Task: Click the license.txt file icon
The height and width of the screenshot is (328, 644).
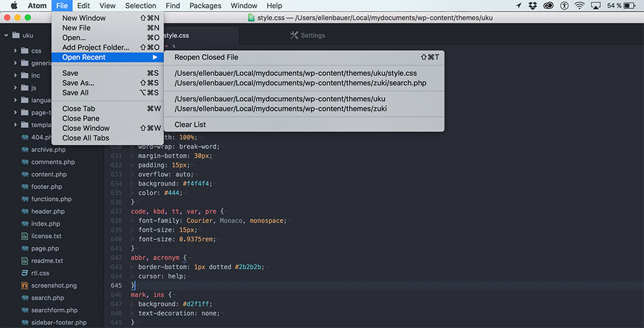Action: point(24,236)
